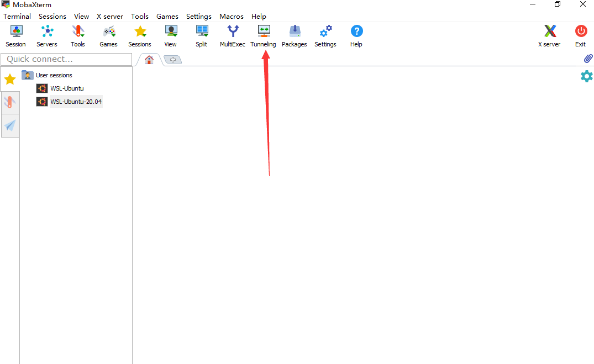Click the teal gear icon at right
The image size is (594, 364).
coord(586,76)
